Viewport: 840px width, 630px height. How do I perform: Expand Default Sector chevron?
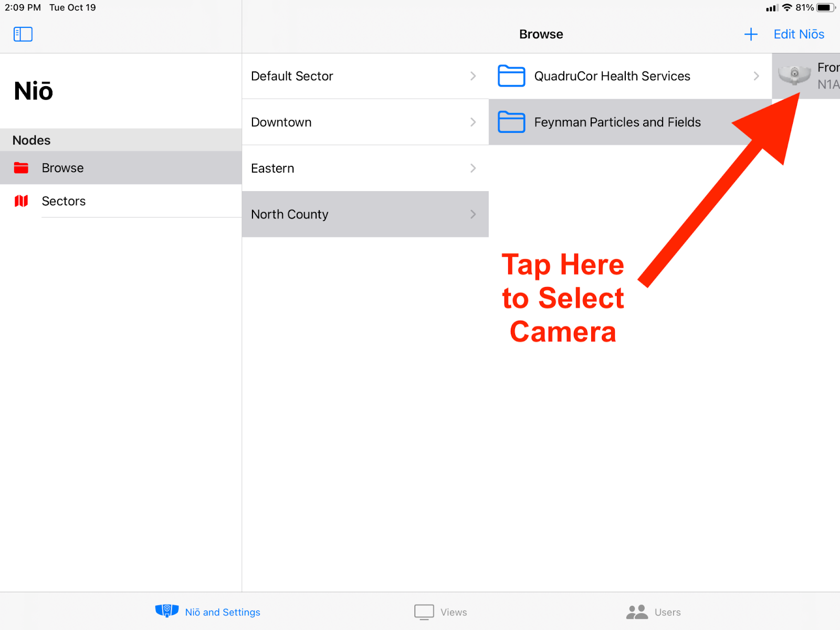[473, 76]
